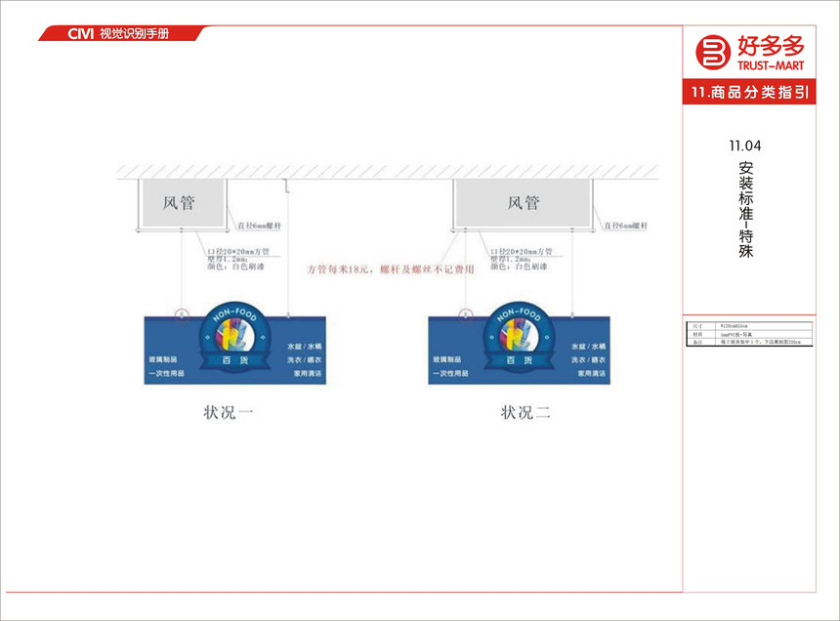Image resolution: width=840 pixels, height=621 pixels.
Task: Click the 状况一 caption
Action: [x=228, y=412]
